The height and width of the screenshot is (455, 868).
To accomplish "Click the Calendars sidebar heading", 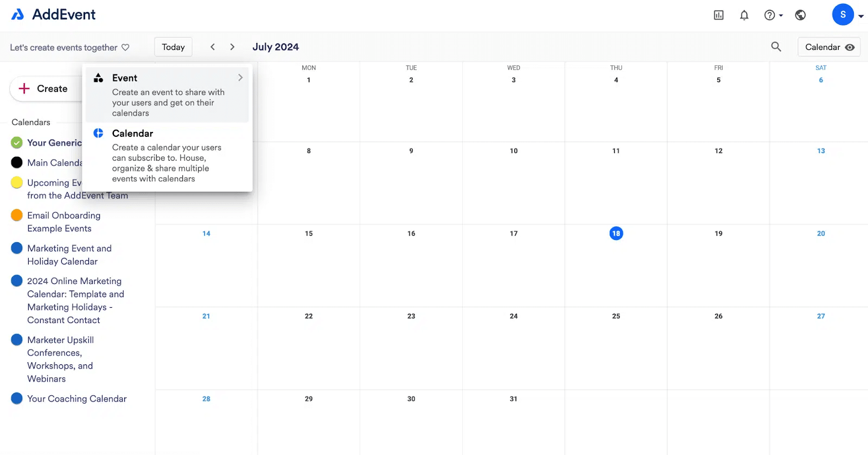I will [31, 122].
